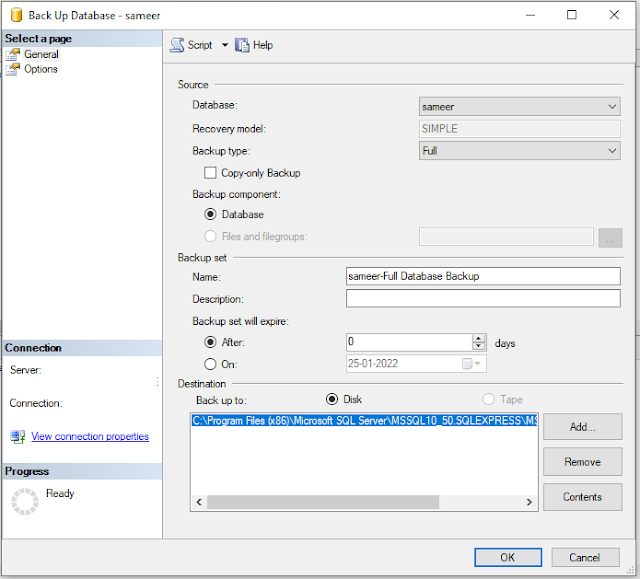640x579 pixels.
Task: Maximize the Back Up Database window
Action: coord(572,15)
